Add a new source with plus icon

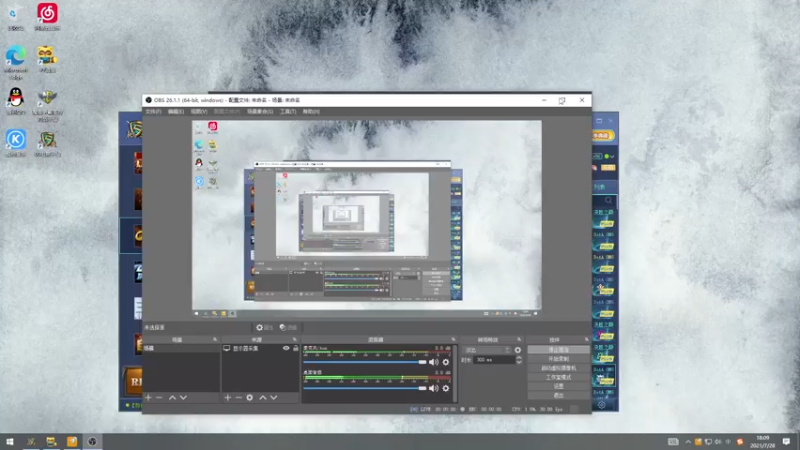click(228, 397)
